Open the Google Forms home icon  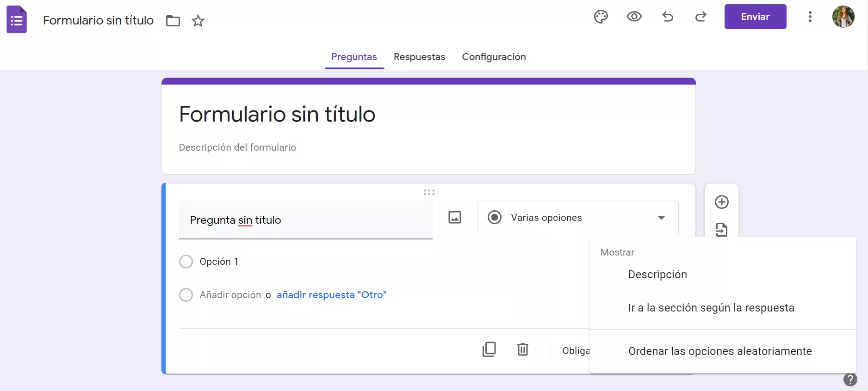[x=17, y=19]
